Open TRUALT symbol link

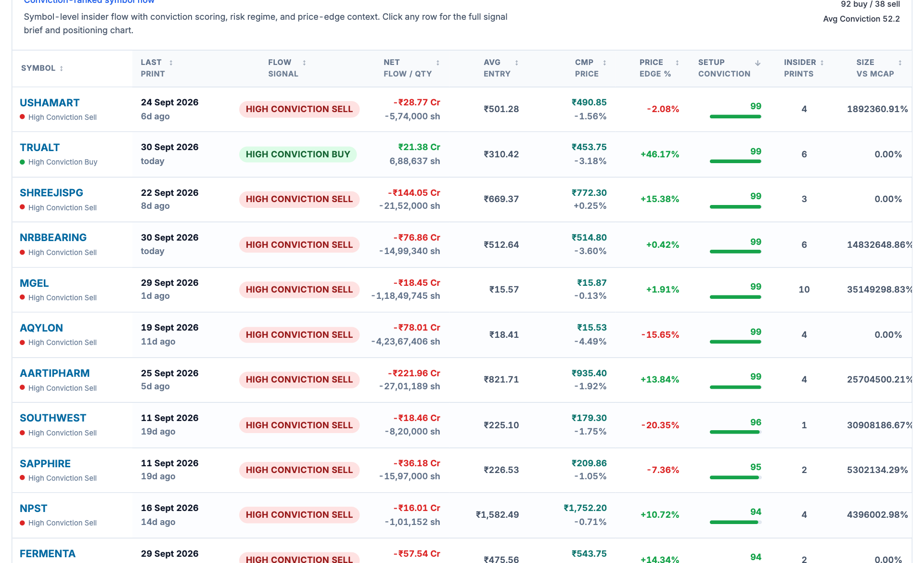click(40, 147)
